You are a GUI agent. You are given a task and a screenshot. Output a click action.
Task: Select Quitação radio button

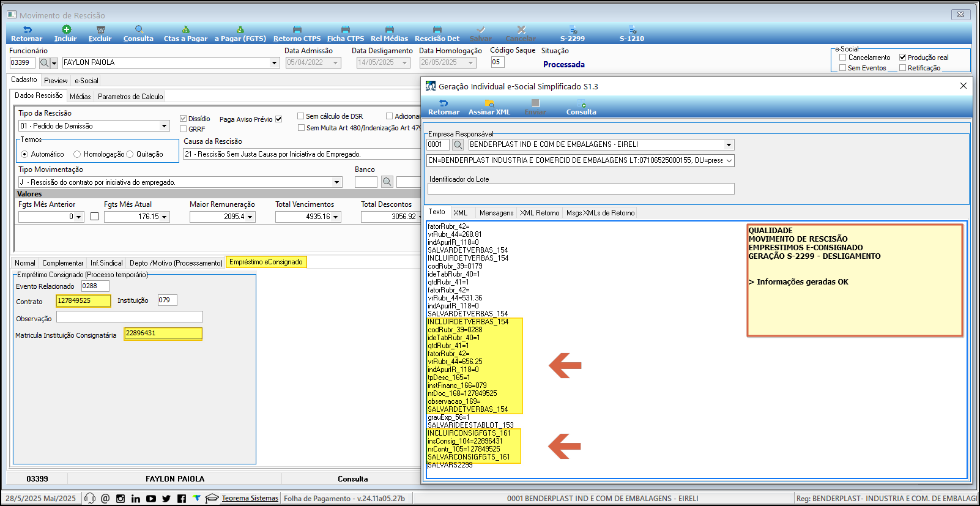tap(130, 154)
